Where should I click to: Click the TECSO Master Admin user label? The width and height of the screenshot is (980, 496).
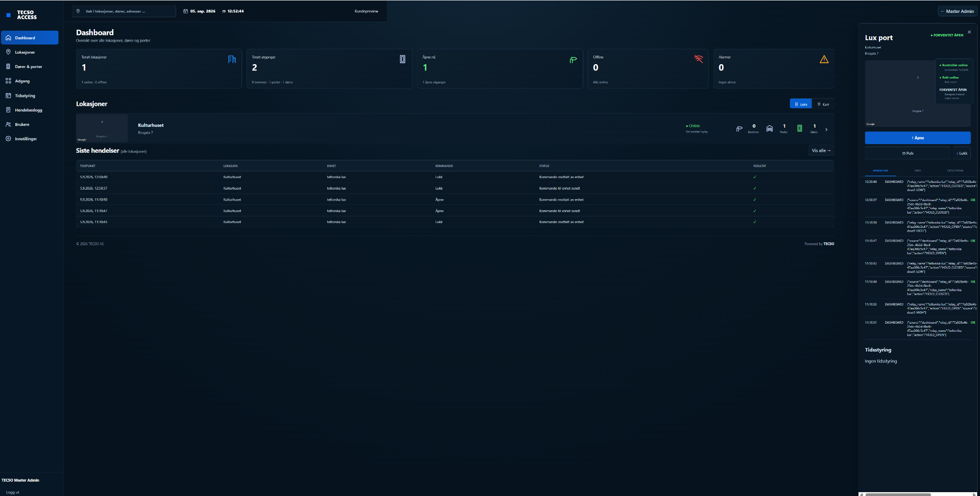click(x=21, y=480)
